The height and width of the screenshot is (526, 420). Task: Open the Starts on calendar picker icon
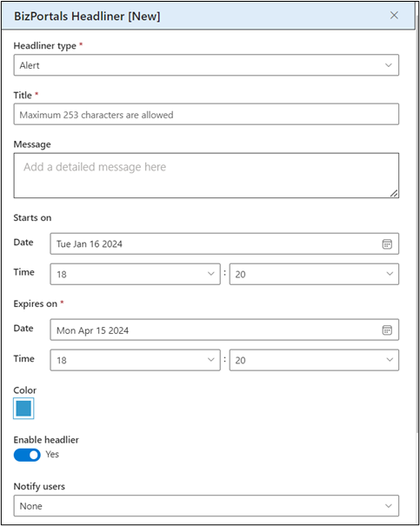coord(387,244)
